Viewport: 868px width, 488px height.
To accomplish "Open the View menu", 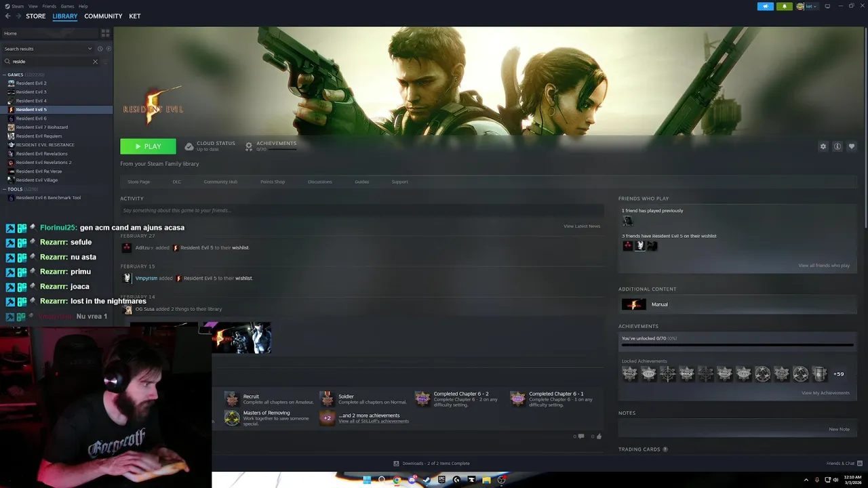I will [33, 6].
